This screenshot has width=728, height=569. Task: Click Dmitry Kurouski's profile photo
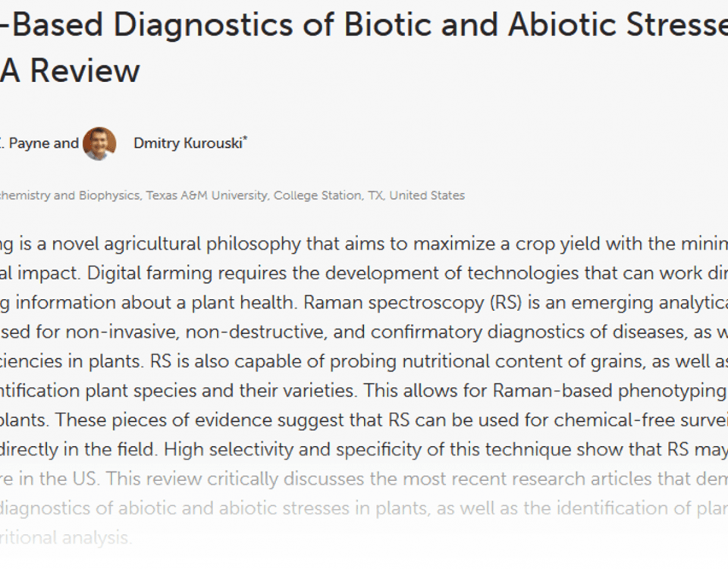pyautogui.click(x=99, y=143)
